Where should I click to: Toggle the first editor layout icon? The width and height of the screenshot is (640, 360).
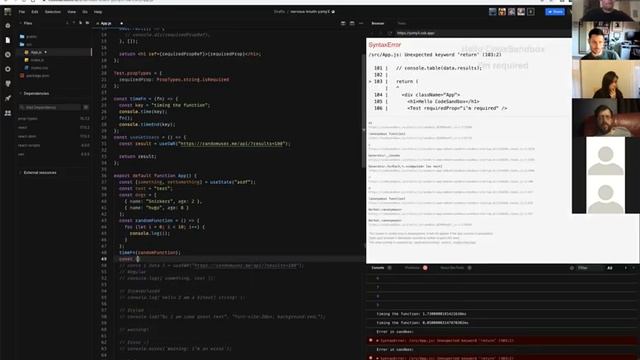[x=343, y=24]
